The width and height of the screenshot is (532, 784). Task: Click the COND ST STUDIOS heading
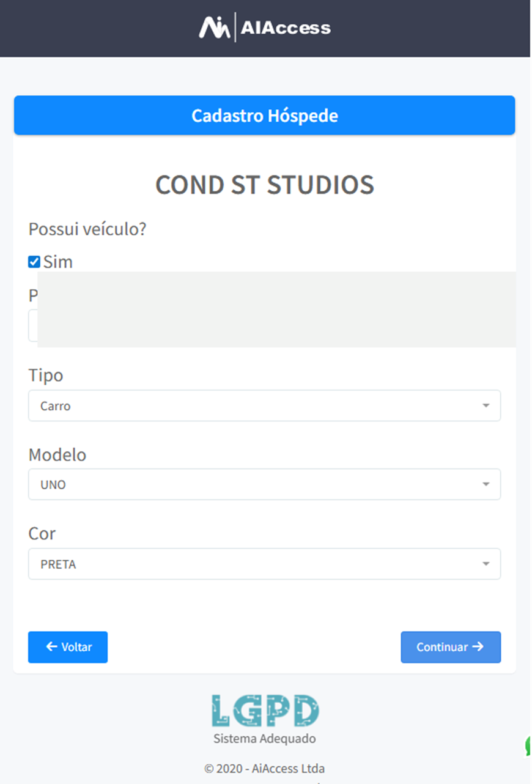[264, 185]
